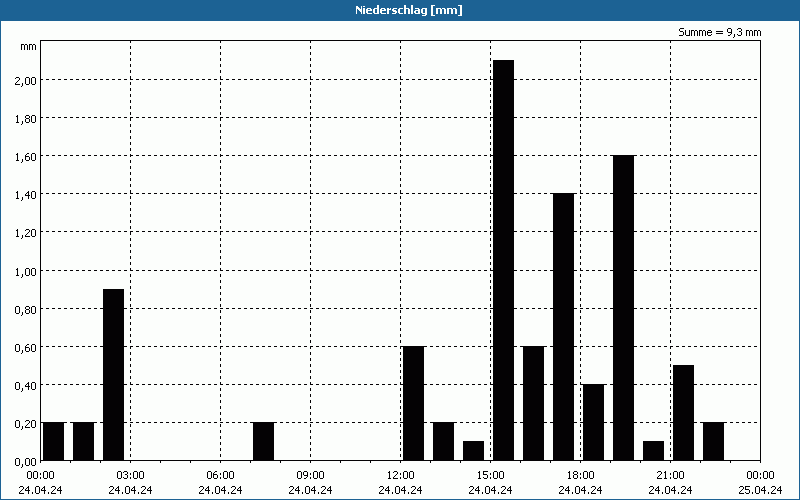Click the last bar after 22:00
Screen dimensions: 800x500
pos(714,442)
